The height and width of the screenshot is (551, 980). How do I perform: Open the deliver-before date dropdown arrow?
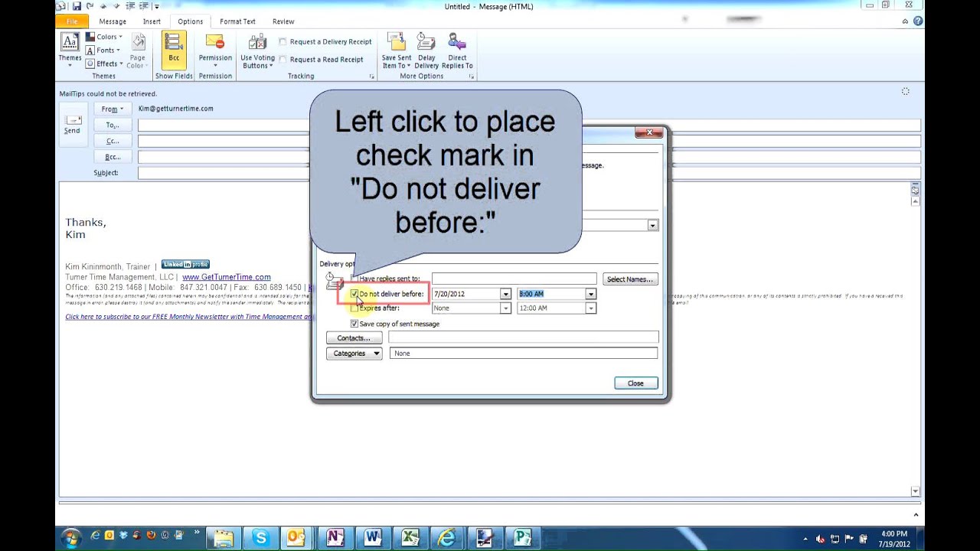(505, 294)
